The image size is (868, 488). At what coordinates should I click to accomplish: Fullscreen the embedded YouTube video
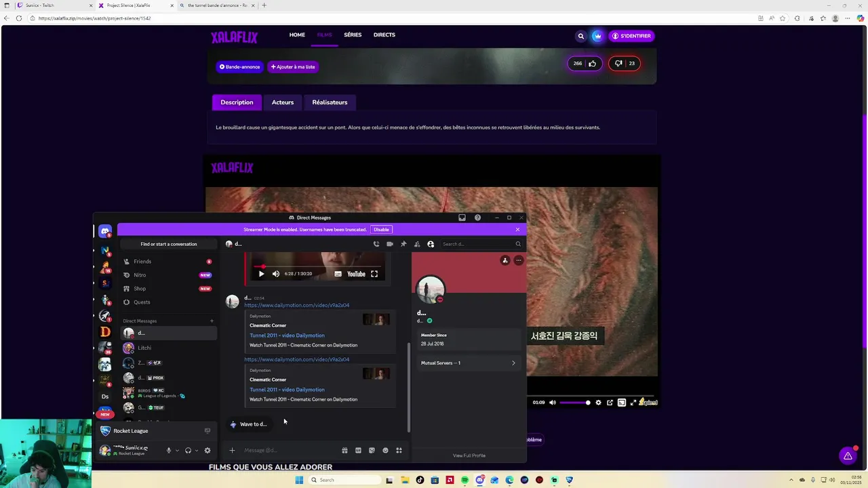(x=374, y=274)
